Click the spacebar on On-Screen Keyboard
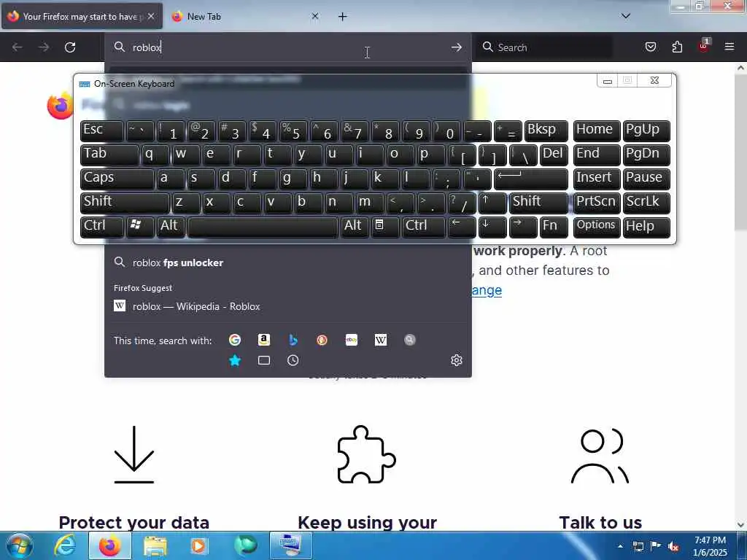 [263, 227]
